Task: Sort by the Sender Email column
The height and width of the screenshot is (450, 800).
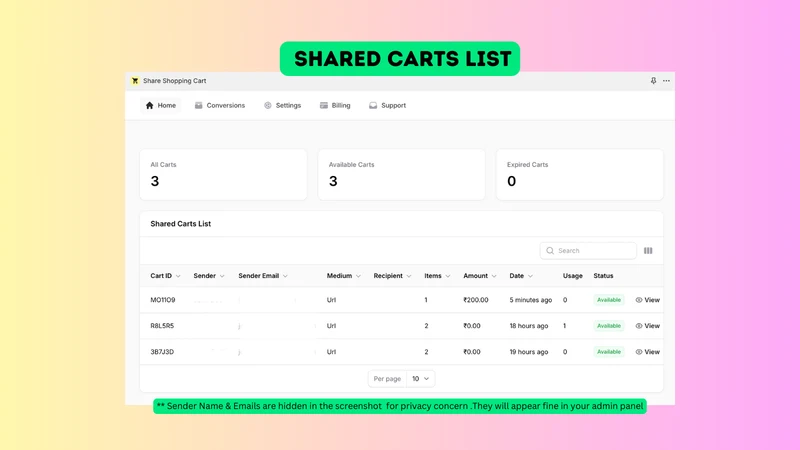Action: coord(263,276)
